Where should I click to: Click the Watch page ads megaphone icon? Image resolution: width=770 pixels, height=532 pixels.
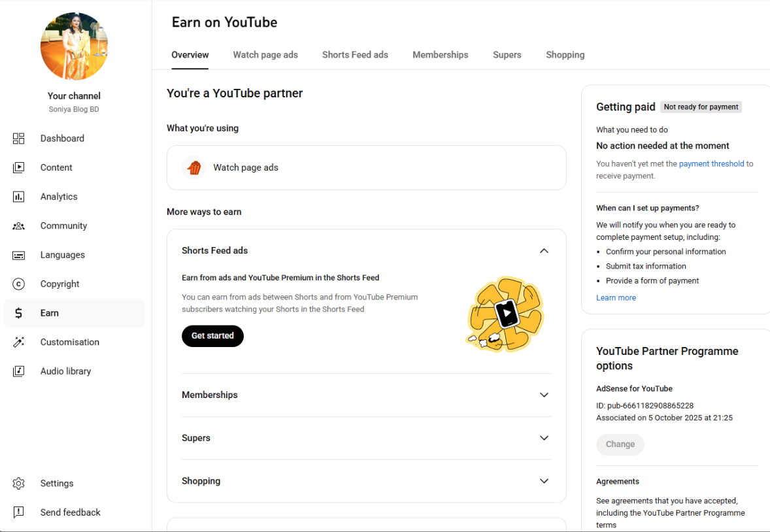(194, 167)
